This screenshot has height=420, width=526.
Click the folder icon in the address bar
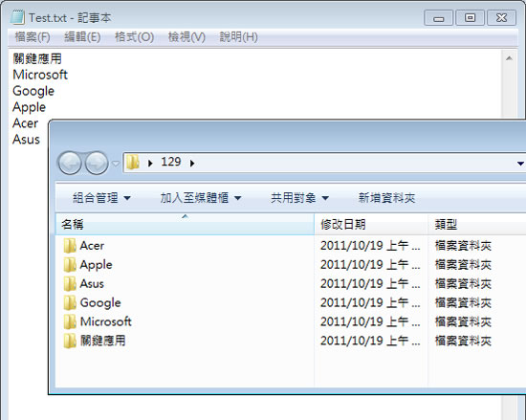pos(133,163)
